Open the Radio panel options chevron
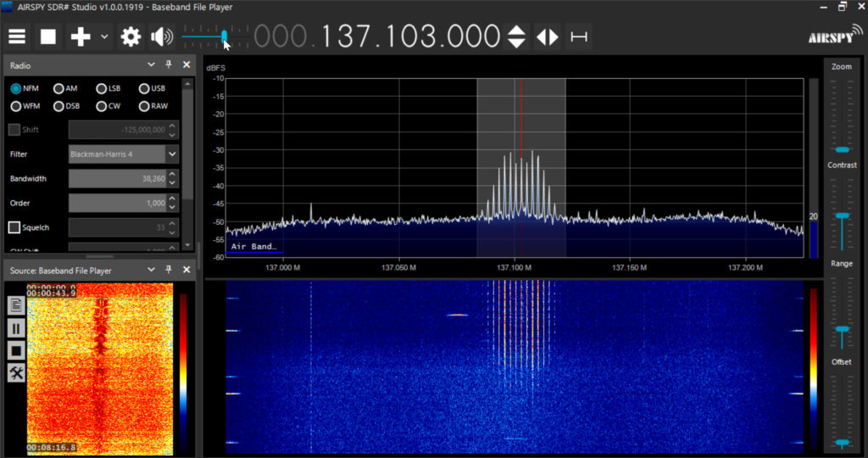 coord(152,64)
